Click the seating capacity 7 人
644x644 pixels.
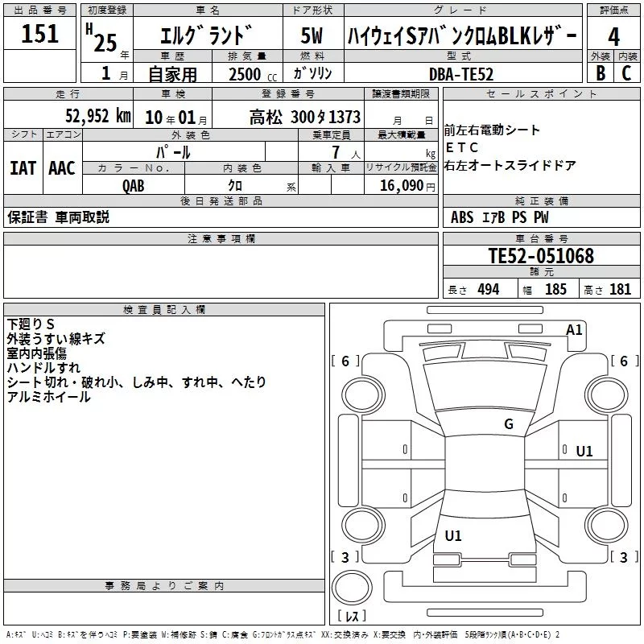click(346, 153)
